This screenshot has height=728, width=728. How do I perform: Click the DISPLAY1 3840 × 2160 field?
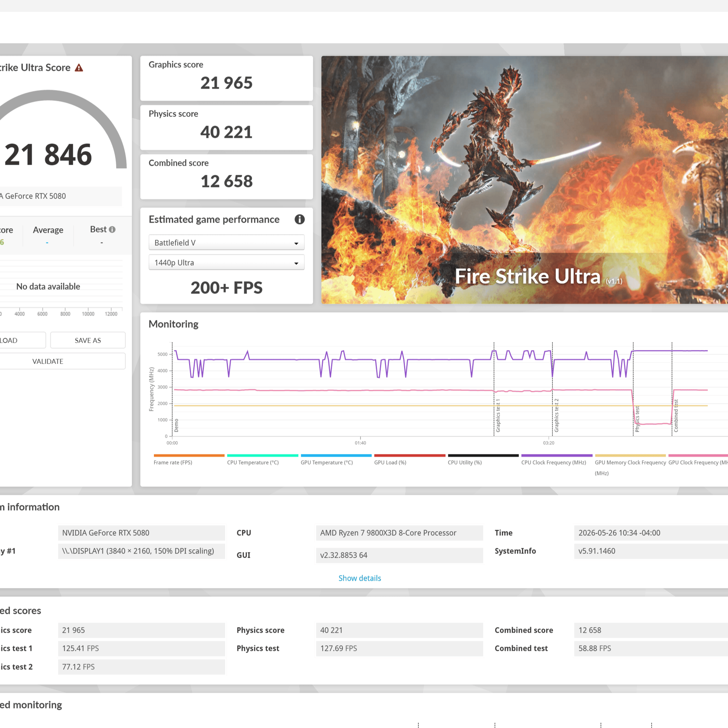(x=141, y=551)
